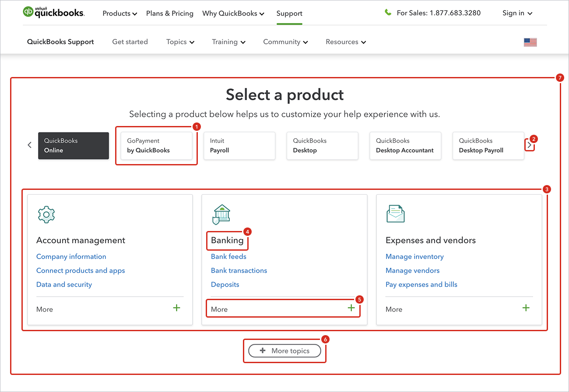Expand the Topics dropdown
Image resolution: width=569 pixels, height=392 pixels.
pos(180,42)
